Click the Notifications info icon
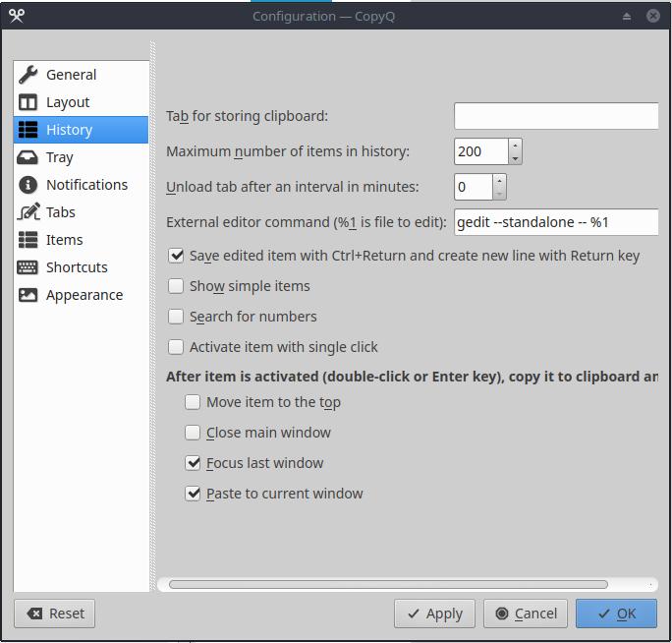Screen dimensions: 672x643 click(28, 185)
